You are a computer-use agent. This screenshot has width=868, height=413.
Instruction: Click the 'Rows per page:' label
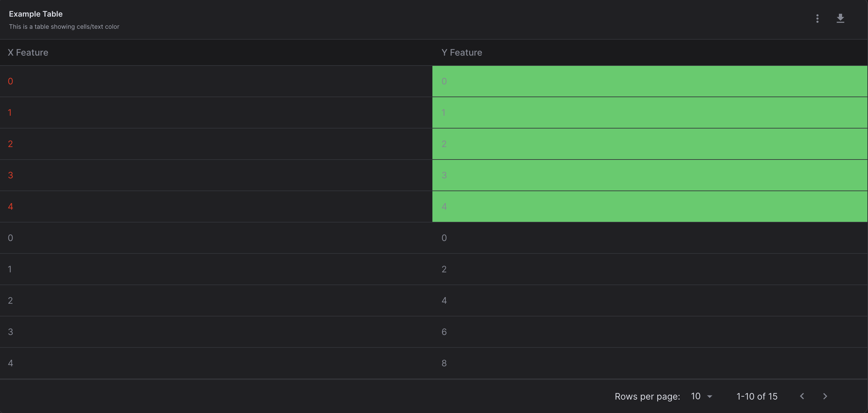tap(647, 396)
